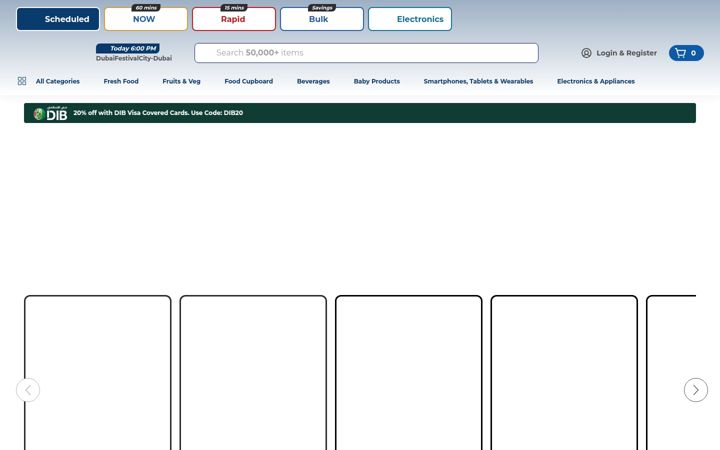Change the Today 6:00 PM delivery slot
Image resolution: width=720 pixels, height=450 pixels.
tap(128, 48)
